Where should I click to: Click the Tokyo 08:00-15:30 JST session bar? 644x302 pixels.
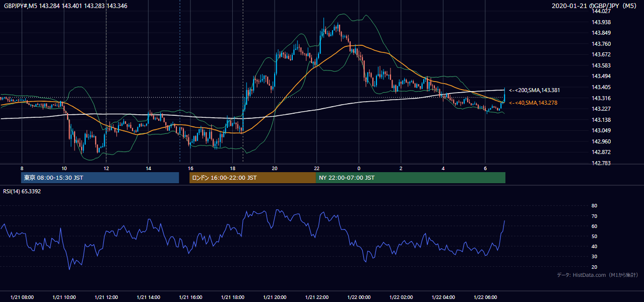coord(100,178)
